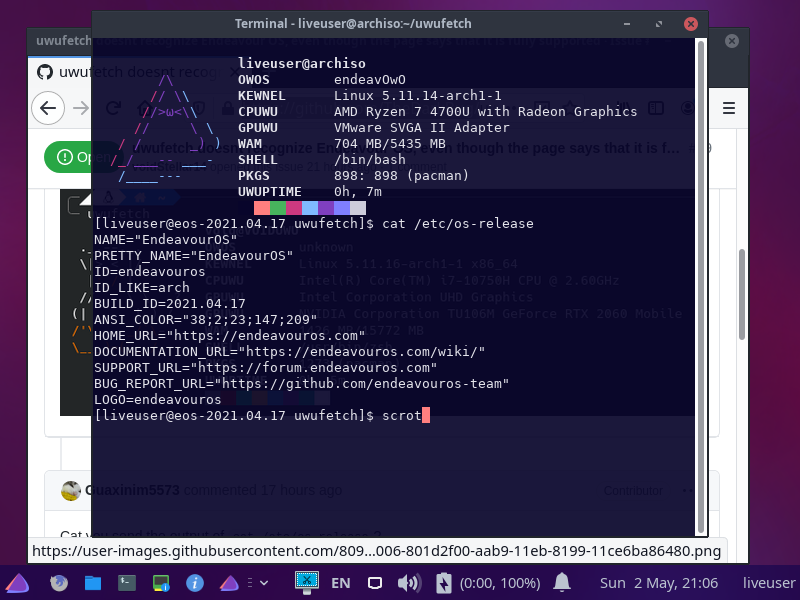Image resolution: width=800 pixels, height=600 pixels.
Task: Expand the taskbar launcher dropdown arrow
Action: pos(262,582)
